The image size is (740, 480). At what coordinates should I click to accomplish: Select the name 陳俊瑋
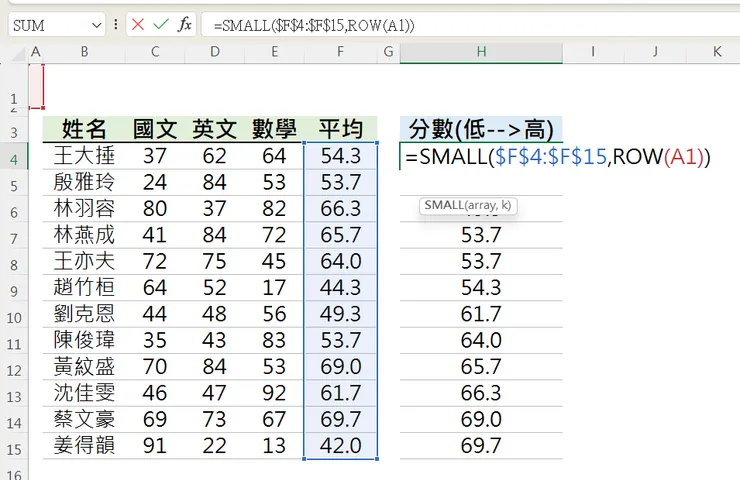pos(84,341)
